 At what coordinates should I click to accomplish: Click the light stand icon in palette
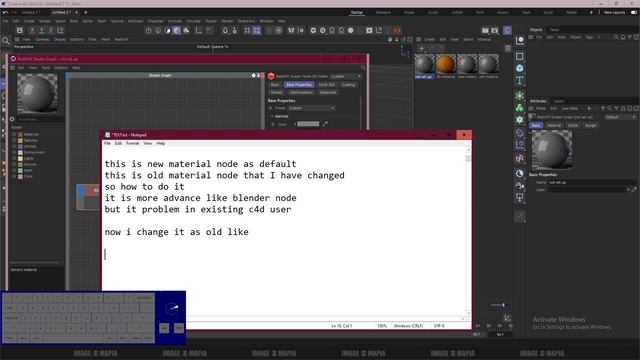520,198
